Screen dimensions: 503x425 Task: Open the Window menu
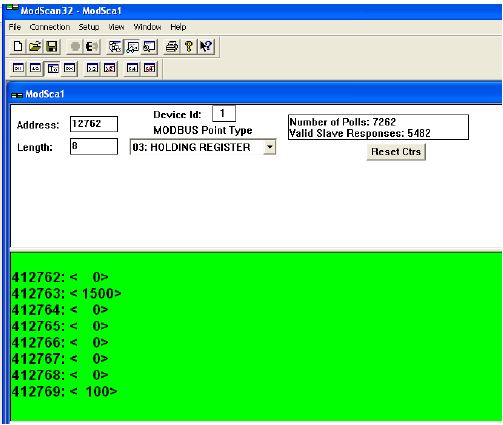click(x=147, y=27)
